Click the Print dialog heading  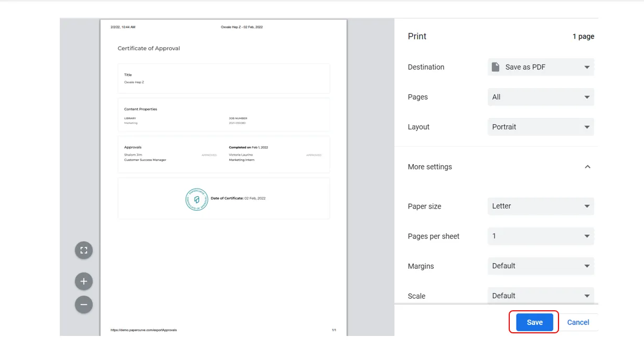tap(417, 36)
